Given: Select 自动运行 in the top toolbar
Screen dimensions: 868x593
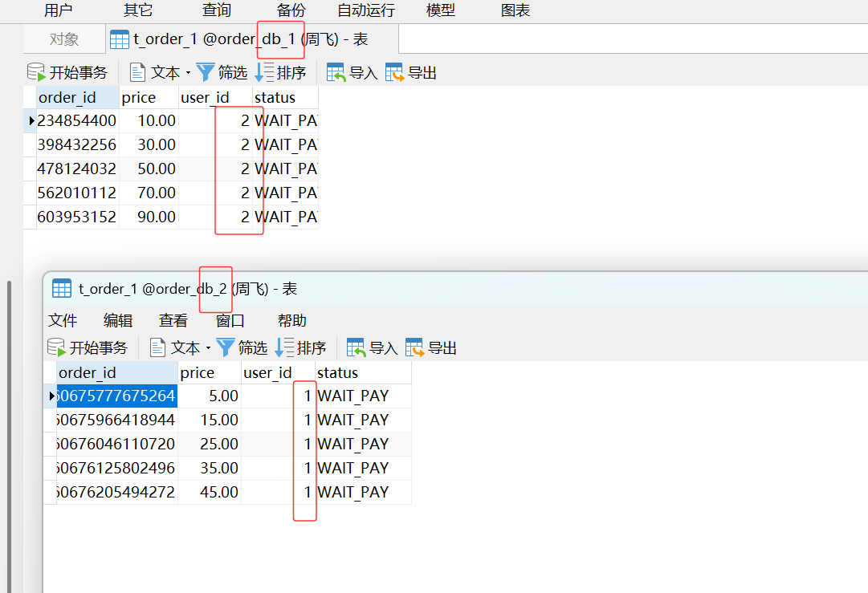Looking at the screenshot, I should [x=366, y=10].
